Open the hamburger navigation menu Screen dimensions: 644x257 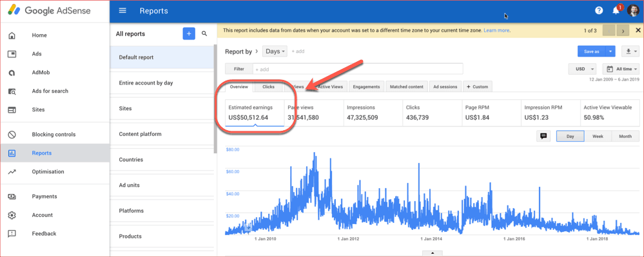click(122, 11)
